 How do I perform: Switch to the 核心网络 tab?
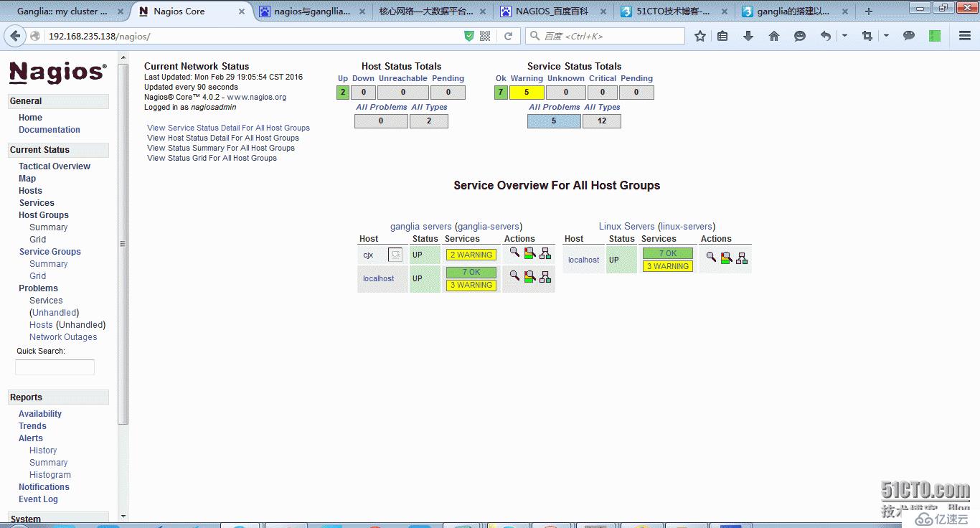432,11
